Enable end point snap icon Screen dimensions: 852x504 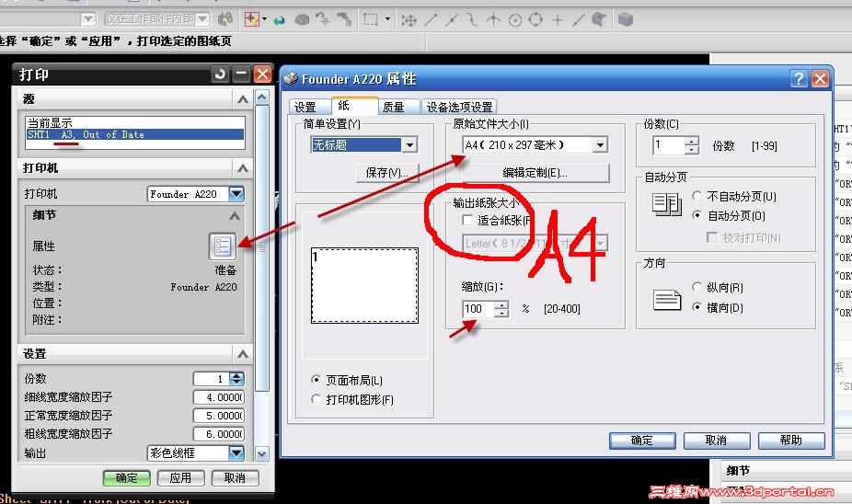[431, 20]
